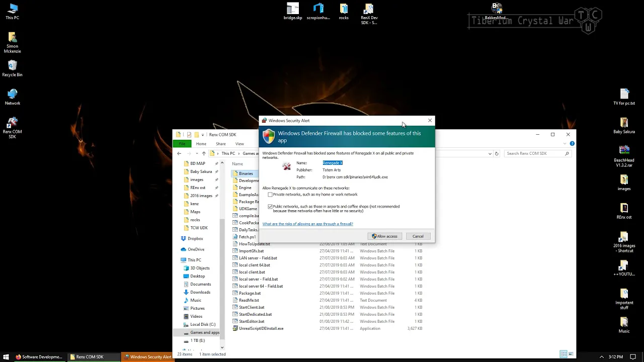
Task: Click the navigation pane scroll down arrow
Action: point(222,347)
